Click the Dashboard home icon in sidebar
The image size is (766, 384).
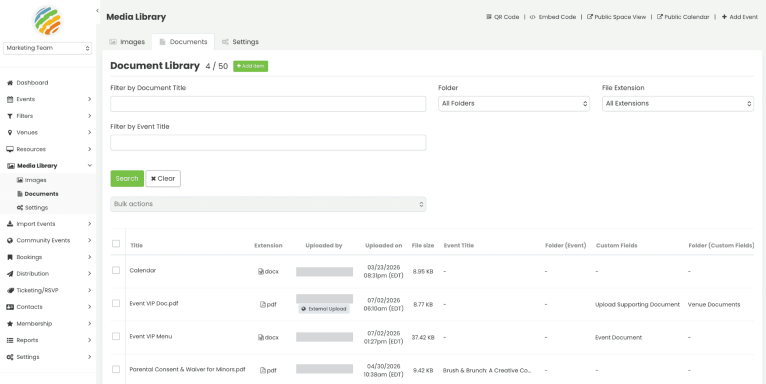coord(10,83)
